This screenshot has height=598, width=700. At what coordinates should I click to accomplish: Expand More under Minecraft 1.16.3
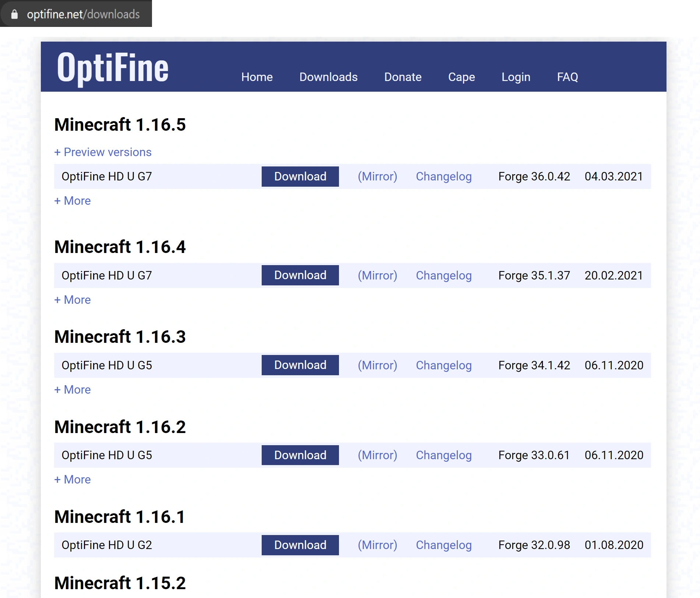72,390
